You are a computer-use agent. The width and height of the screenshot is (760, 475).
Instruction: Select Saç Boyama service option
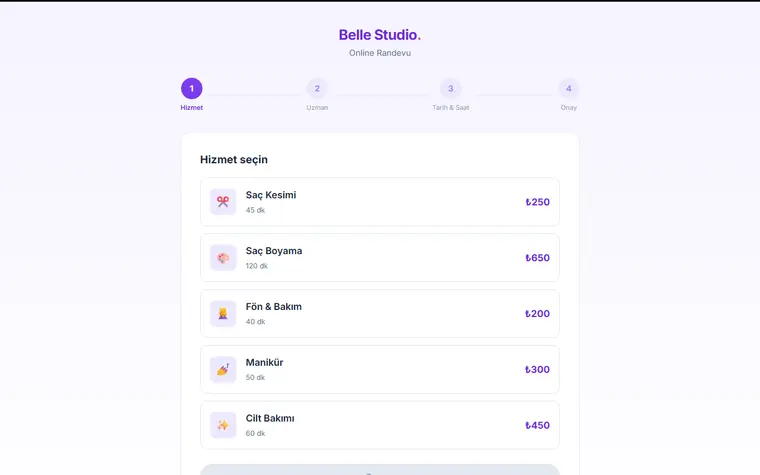coord(380,257)
